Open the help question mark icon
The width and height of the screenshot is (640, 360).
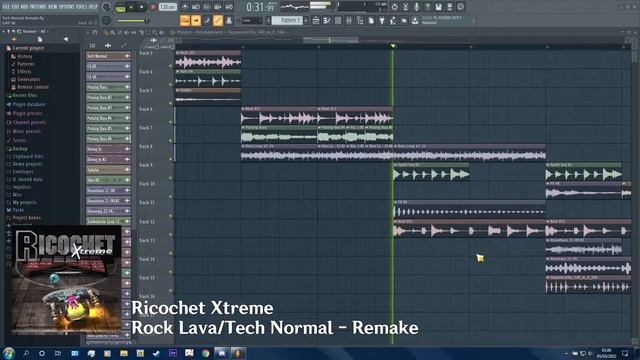[427, 7]
